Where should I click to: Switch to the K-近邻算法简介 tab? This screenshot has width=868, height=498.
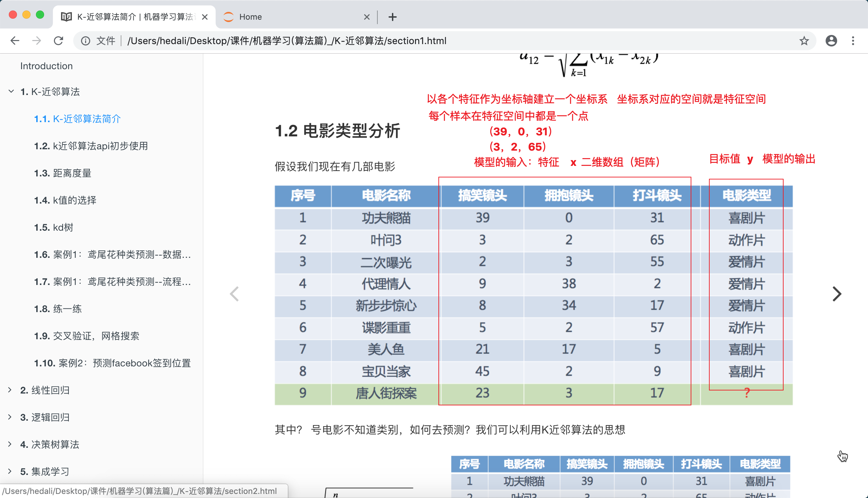(x=133, y=17)
